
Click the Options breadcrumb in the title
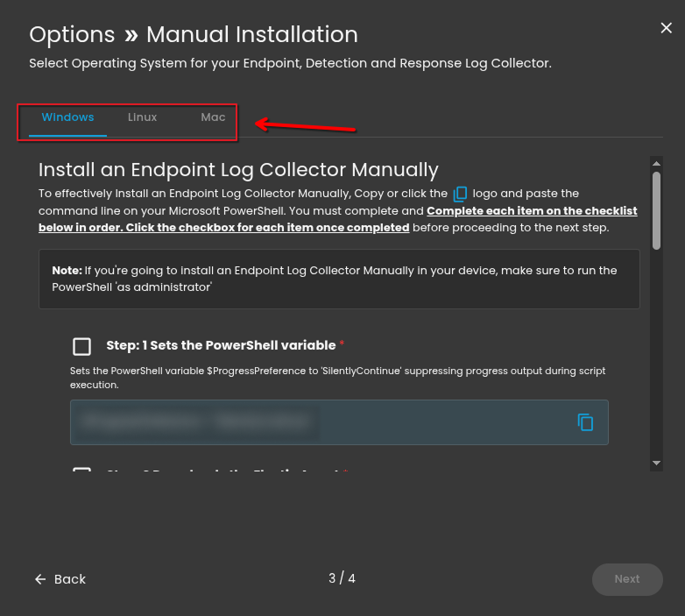click(72, 35)
